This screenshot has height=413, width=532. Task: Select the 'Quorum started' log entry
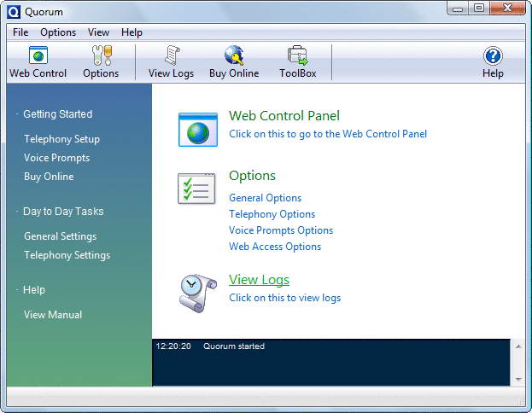(234, 346)
